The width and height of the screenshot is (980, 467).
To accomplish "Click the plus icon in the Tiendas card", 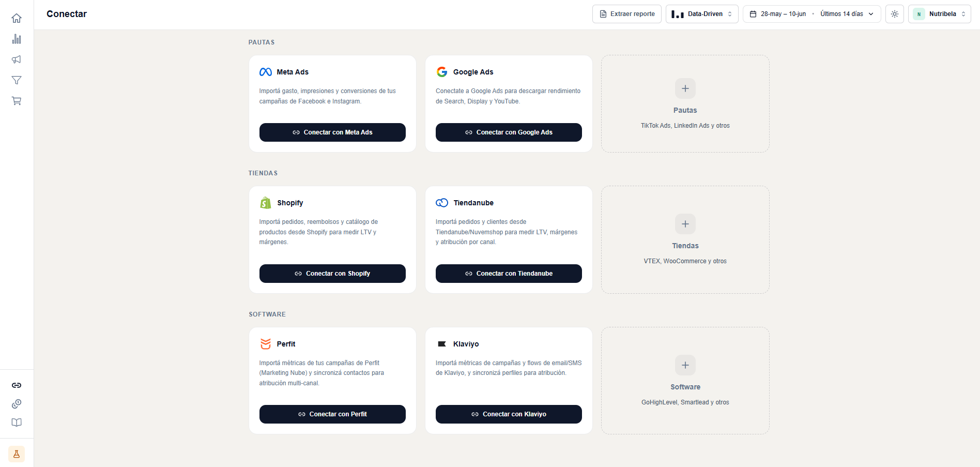I will (x=685, y=224).
